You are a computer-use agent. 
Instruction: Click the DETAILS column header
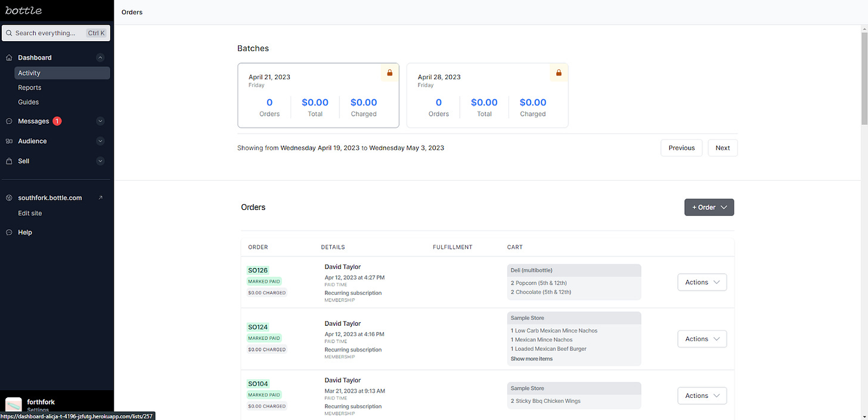click(333, 247)
